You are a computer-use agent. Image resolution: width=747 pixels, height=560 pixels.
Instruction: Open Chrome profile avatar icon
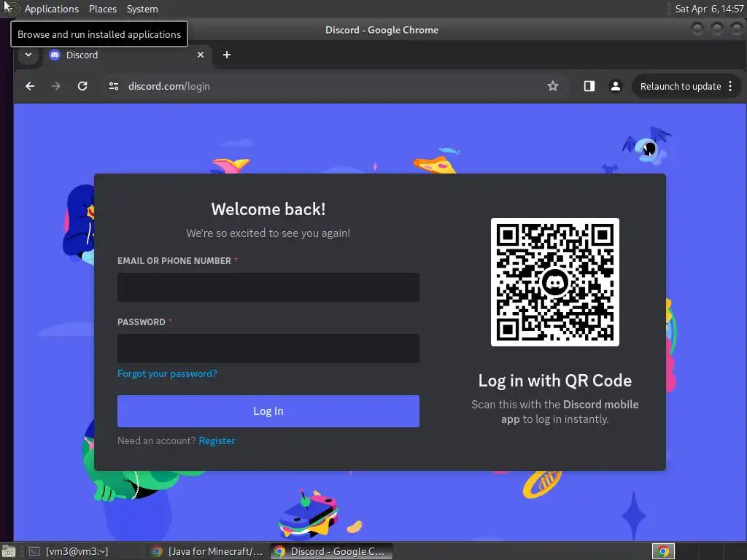coord(616,86)
